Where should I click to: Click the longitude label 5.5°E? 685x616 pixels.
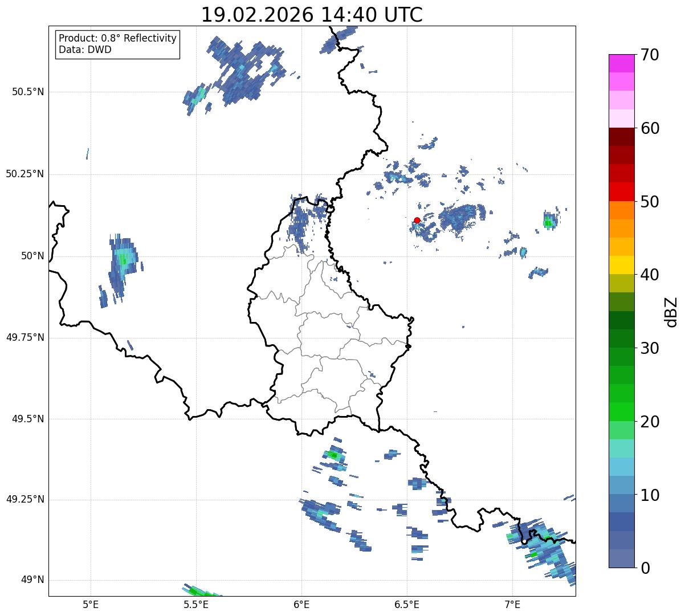[x=196, y=604]
